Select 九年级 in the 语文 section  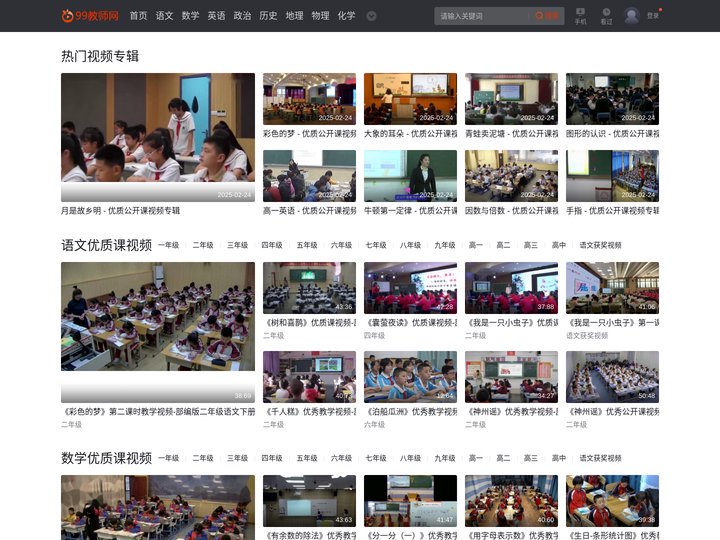(x=445, y=245)
